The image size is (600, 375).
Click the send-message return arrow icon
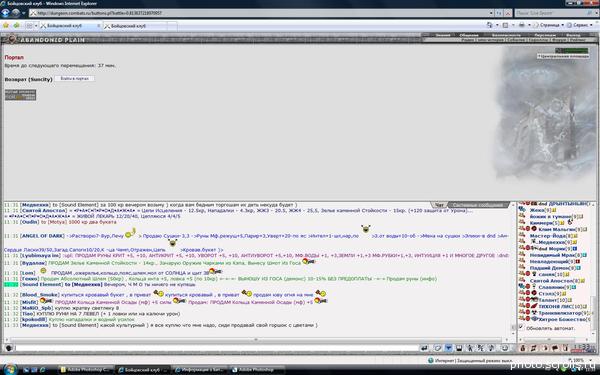[424, 348]
